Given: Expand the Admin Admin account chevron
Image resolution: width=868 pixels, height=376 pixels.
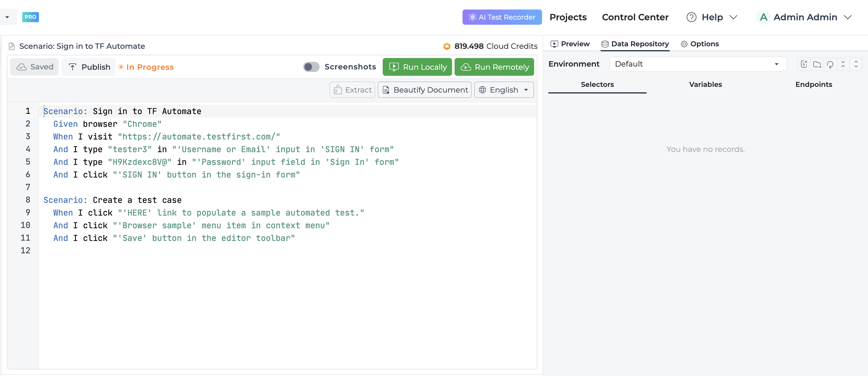Looking at the screenshot, I should tap(848, 17).
